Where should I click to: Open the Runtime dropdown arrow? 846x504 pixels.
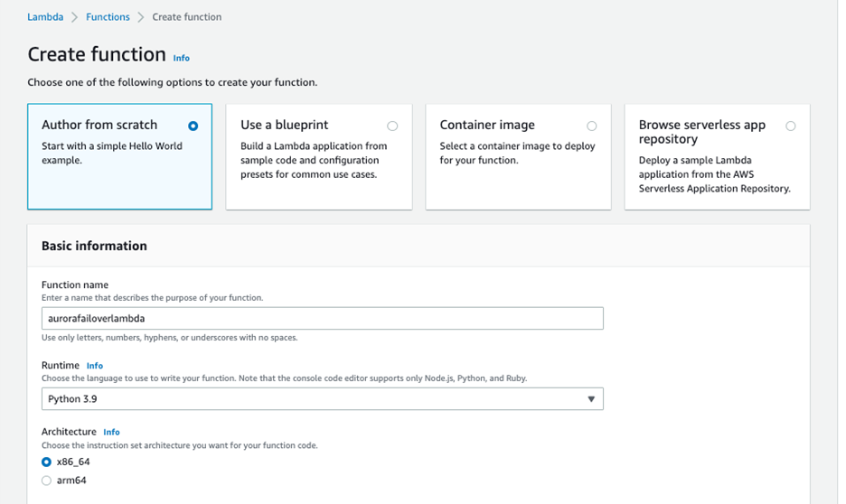coord(591,399)
